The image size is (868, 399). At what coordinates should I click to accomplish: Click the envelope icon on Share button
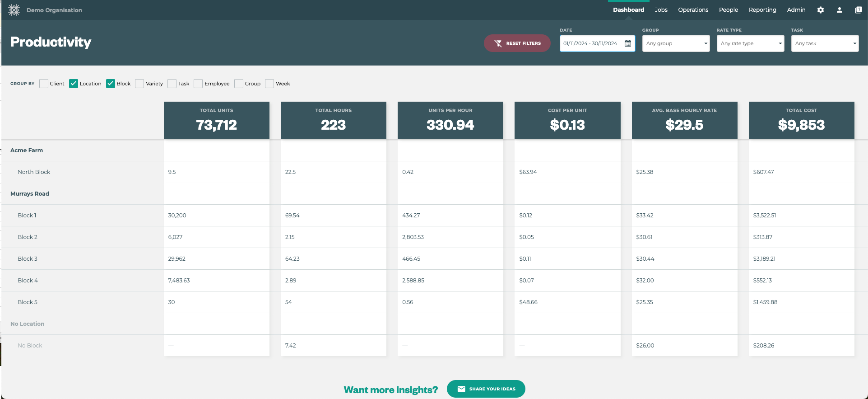[461, 389]
